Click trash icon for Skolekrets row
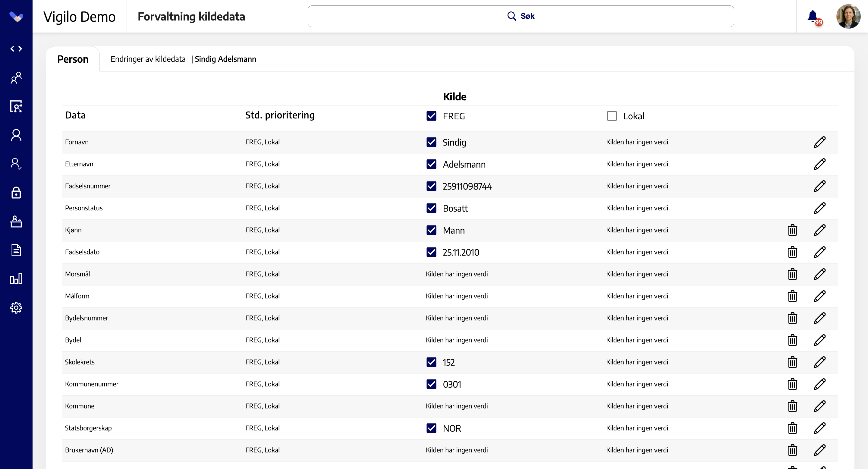868x469 pixels. [x=793, y=362]
